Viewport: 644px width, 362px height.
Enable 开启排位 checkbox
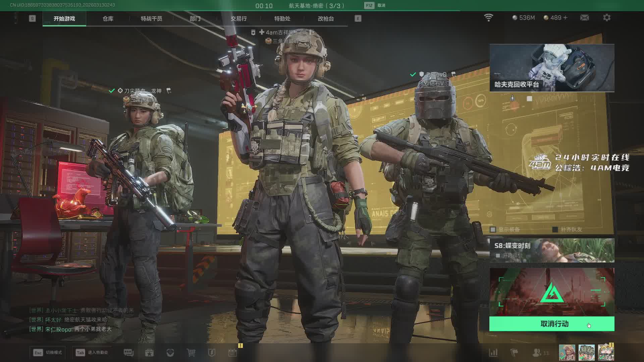[x=498, y=256]
